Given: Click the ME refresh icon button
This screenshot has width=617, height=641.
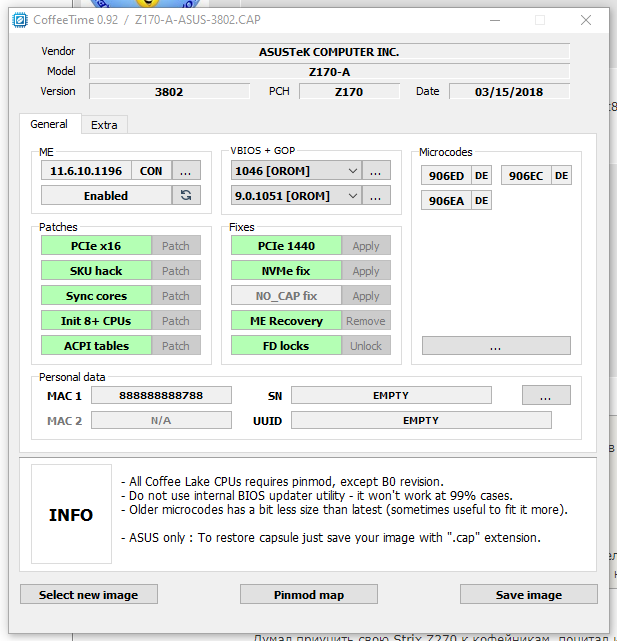Looking at the screenshot, I should [186, 195].
